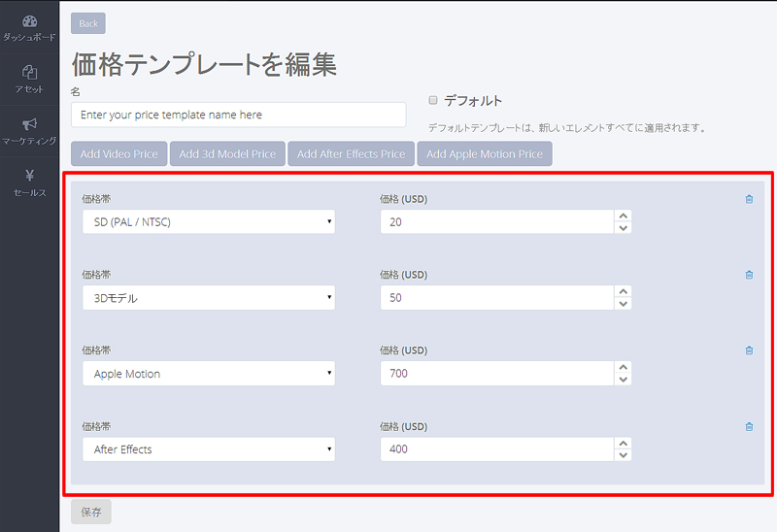The height and width of the screenshot is (532, 777).
Task: Click the 価格テンプレートを編集 heading
Action: click(x=204, y=64)
